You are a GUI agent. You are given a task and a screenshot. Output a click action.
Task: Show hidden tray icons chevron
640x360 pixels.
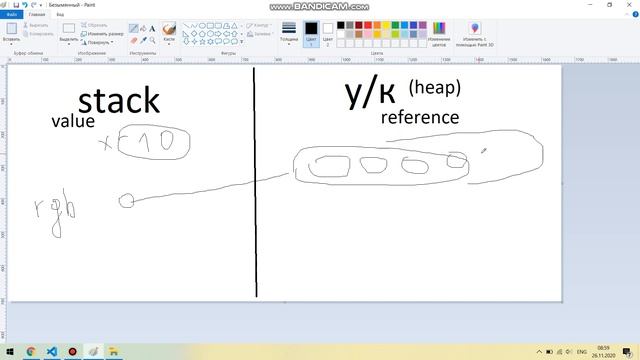pos(539,351)
